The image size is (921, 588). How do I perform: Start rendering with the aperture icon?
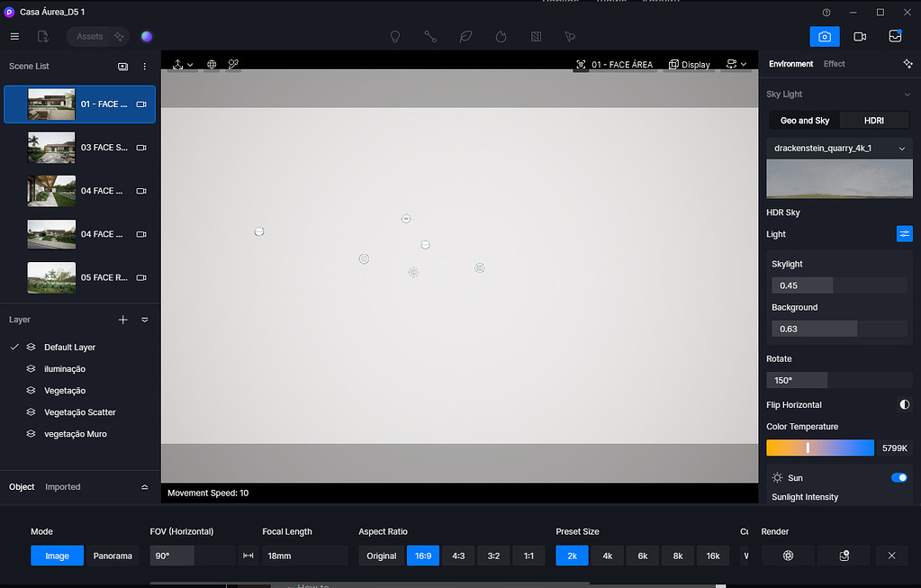click(788, 556)
